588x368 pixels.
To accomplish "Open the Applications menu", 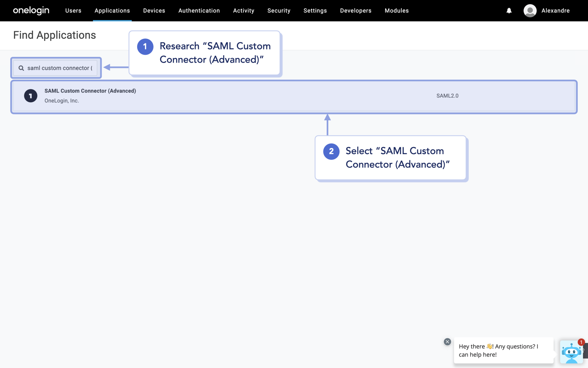I will tap(112, 11).
